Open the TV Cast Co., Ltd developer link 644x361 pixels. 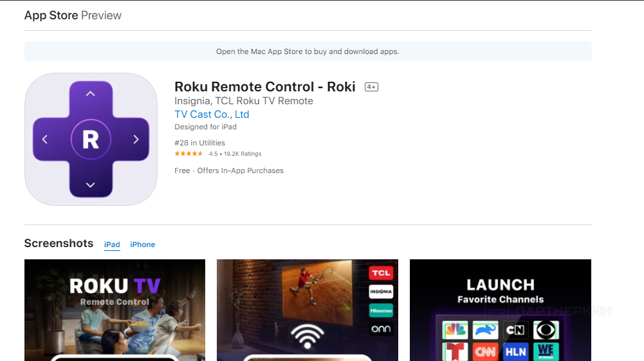click(212, 114)
